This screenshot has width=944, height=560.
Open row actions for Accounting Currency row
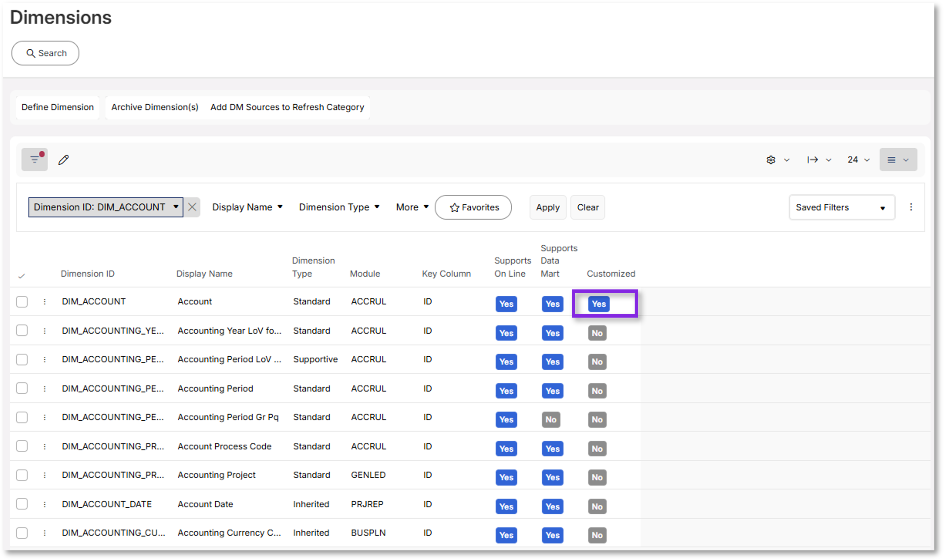pyautogui.click(x=44, y=533)
